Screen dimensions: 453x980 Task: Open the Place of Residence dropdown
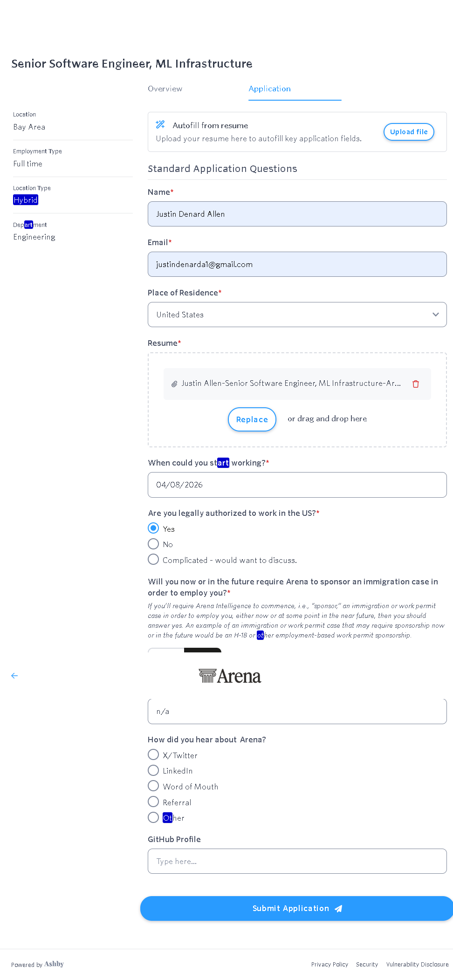coord(297,315)
